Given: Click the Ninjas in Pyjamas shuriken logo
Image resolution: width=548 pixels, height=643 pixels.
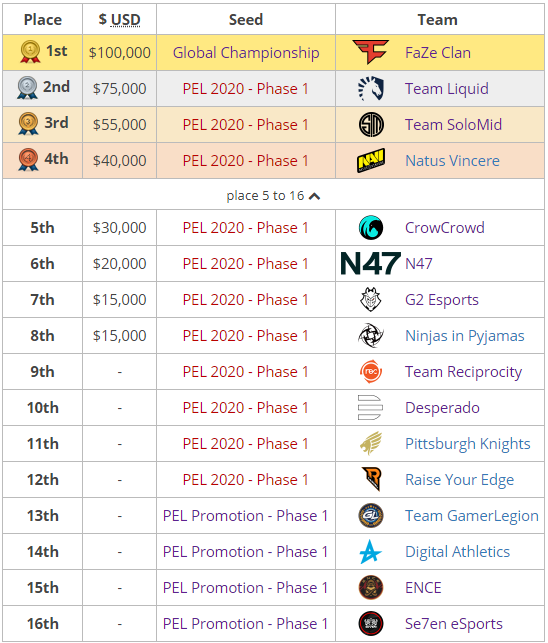Looking at the screenshot, I should tap(371, 335).
